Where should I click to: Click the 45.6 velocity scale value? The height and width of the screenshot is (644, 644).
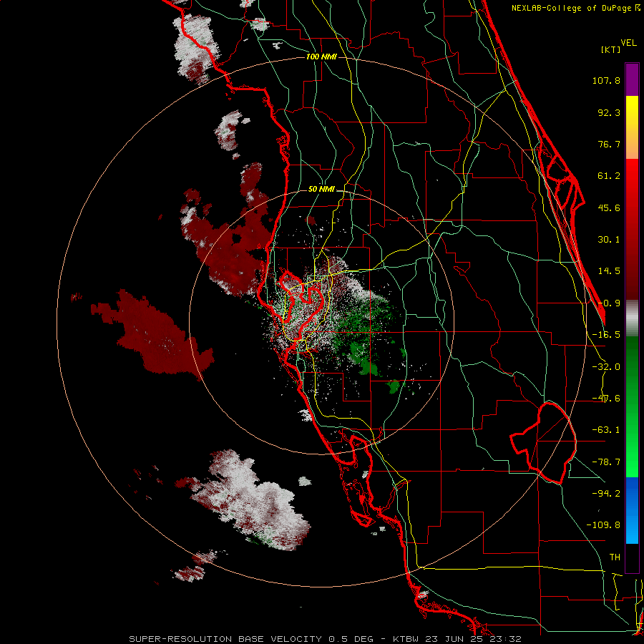[609, 208]
